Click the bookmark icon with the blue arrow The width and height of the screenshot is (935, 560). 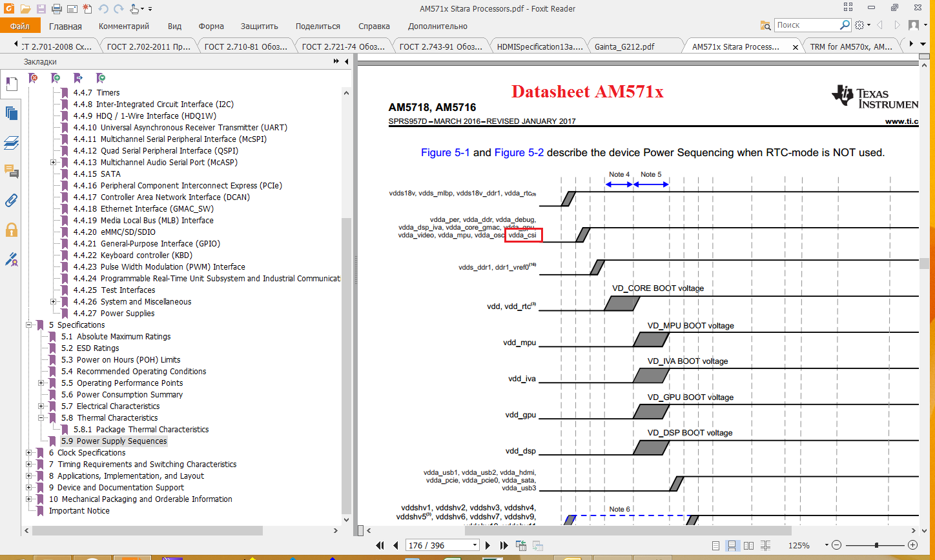(78, 77)
